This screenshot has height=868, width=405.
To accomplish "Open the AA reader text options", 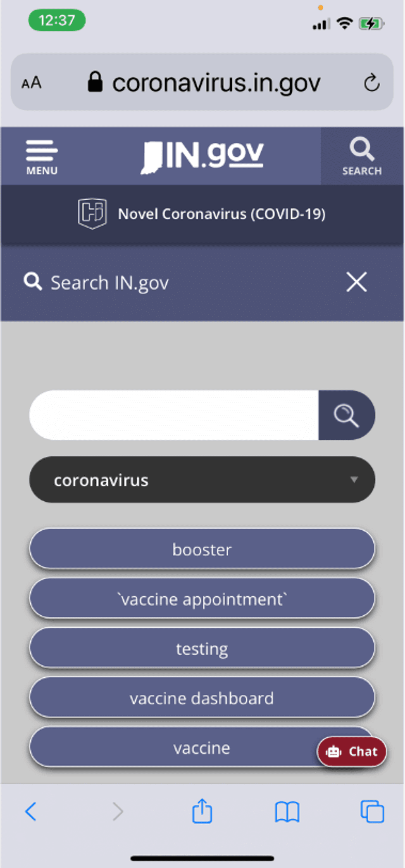I will pos(32,83).
